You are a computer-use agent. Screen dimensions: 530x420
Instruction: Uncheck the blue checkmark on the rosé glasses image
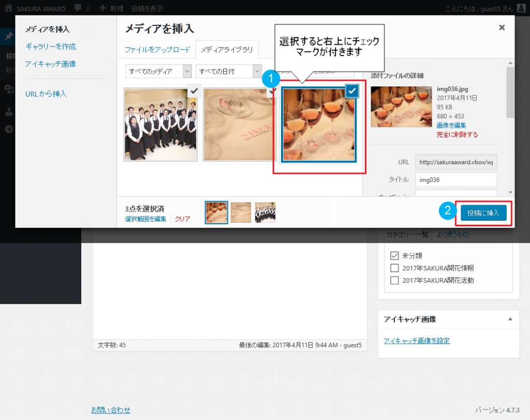pyautogui.click(x=352, y=91)
